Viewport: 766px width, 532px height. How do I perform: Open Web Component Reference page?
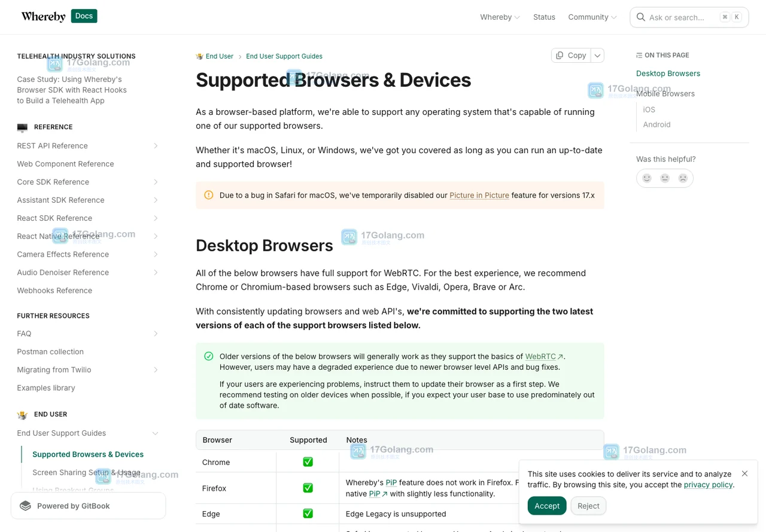65,164
